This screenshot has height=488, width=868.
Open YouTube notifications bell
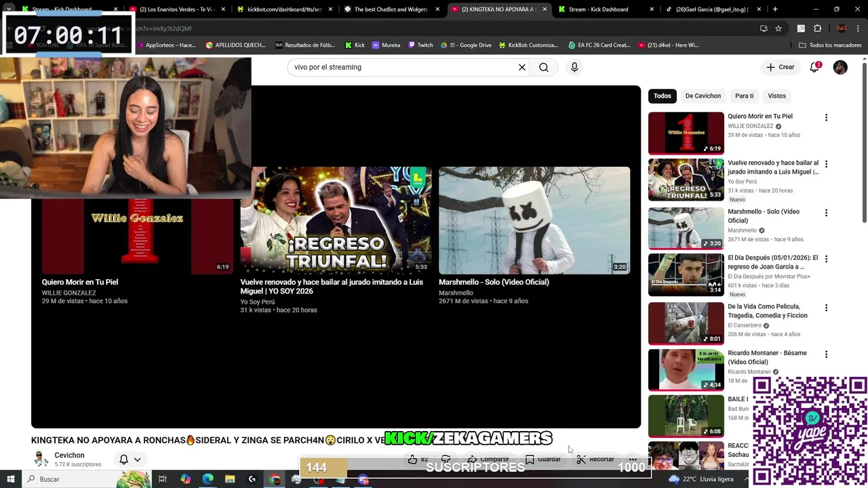pyautogui.click(x=815, y=67)
